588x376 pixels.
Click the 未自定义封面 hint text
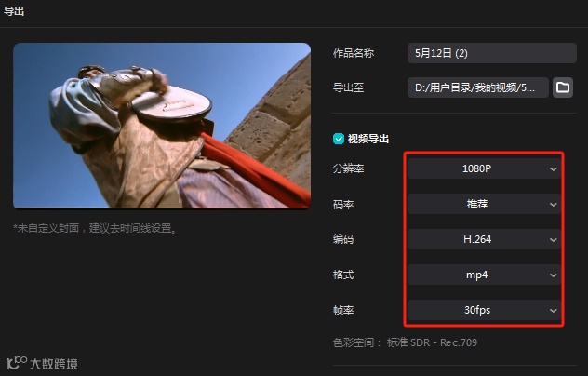pos(95,228)
